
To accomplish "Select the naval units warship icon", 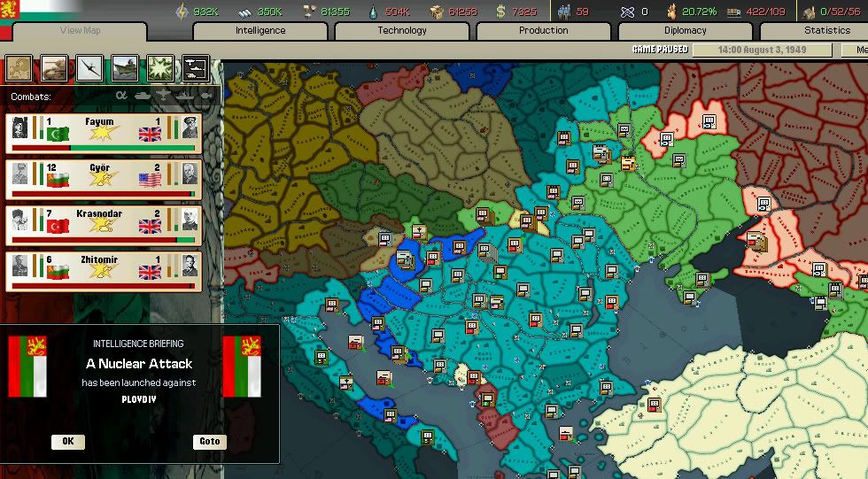I will pyautogui.click(x=125, y=68).
